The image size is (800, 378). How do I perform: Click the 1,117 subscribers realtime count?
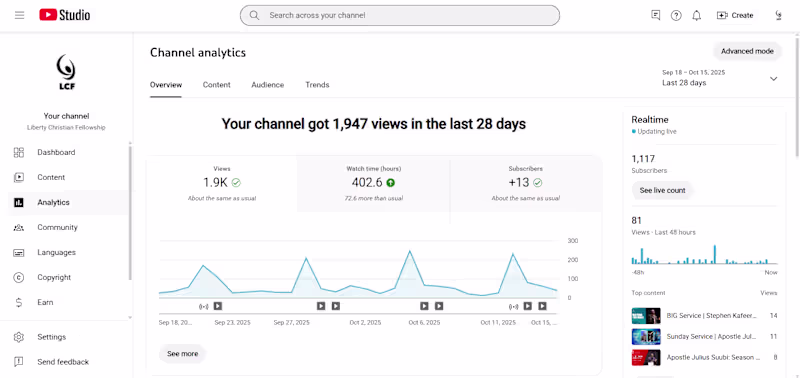tap(643, 159)
